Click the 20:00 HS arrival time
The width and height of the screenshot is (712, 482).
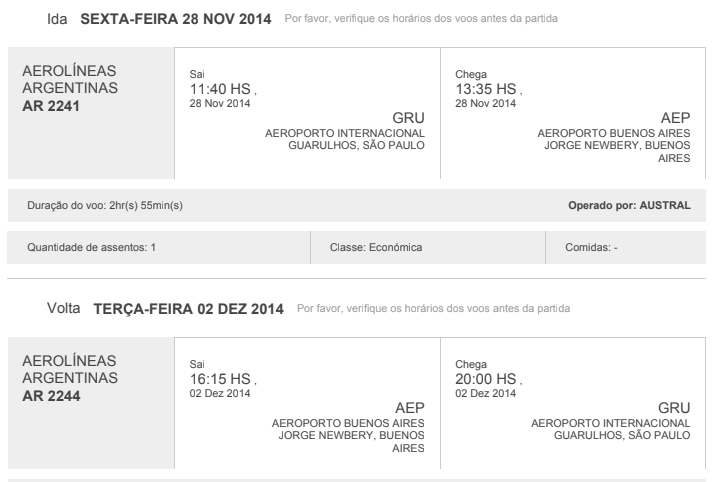click(x=487, y=378)
